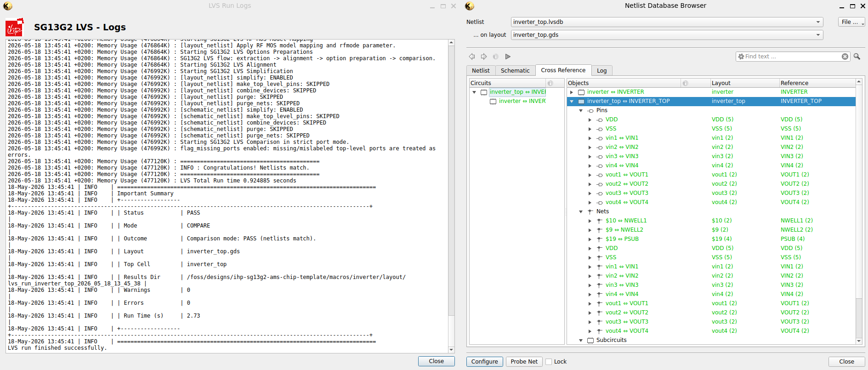Click the Configure button
Screen dimensions: 868x370
coord(485,362)
